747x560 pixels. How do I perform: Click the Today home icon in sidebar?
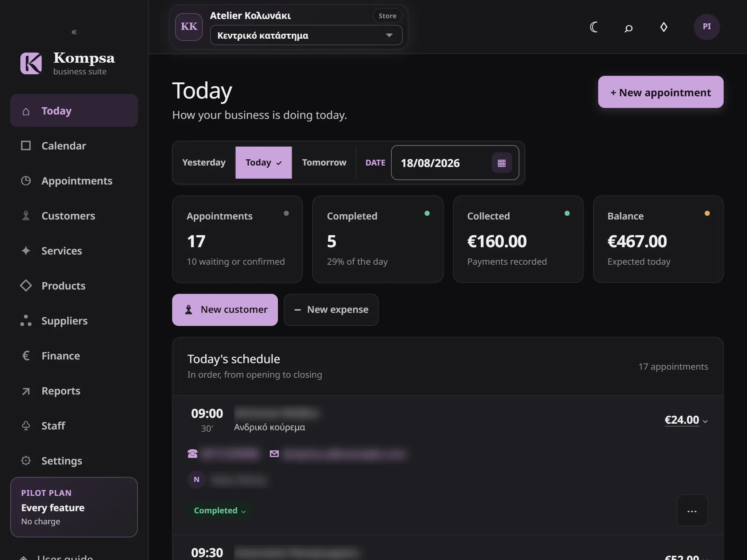coord(26,111)
